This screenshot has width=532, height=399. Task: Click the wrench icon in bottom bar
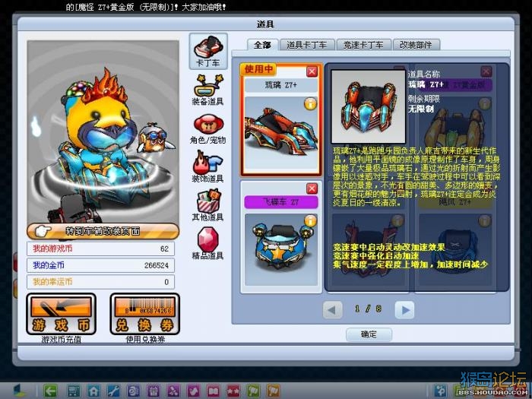click(x=113, y=391)
